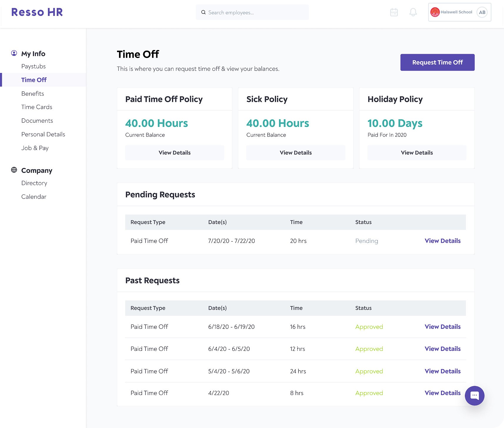Viewport: 504px width, 428px height.
Task: Click Paid Time Off Policy card title
Action: 164,99
